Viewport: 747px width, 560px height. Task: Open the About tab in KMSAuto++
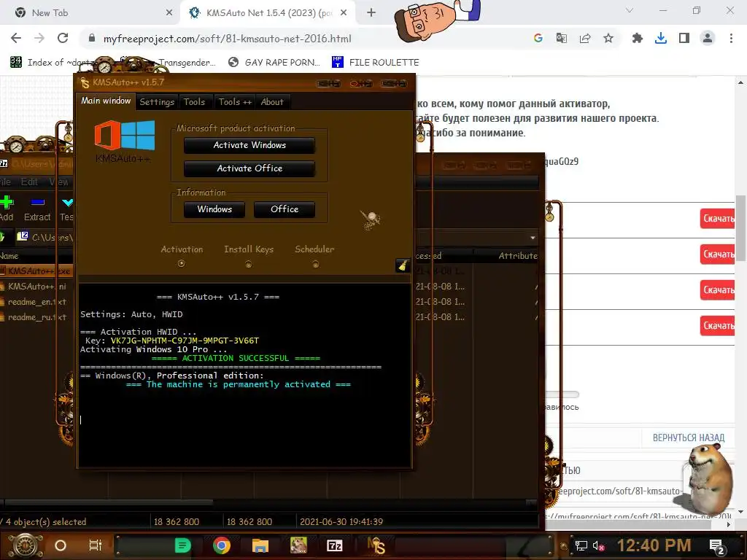point(272,102)
